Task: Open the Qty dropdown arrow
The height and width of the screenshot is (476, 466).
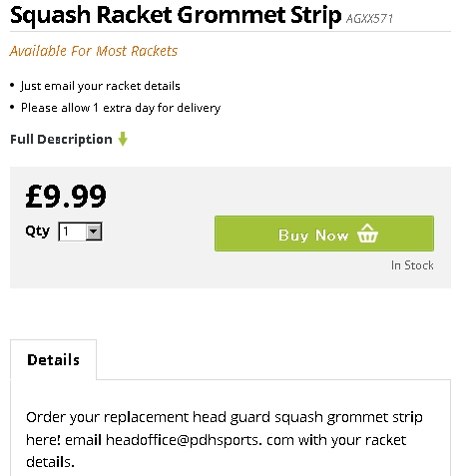Action: pyautogui.click(x=94, y=232)
